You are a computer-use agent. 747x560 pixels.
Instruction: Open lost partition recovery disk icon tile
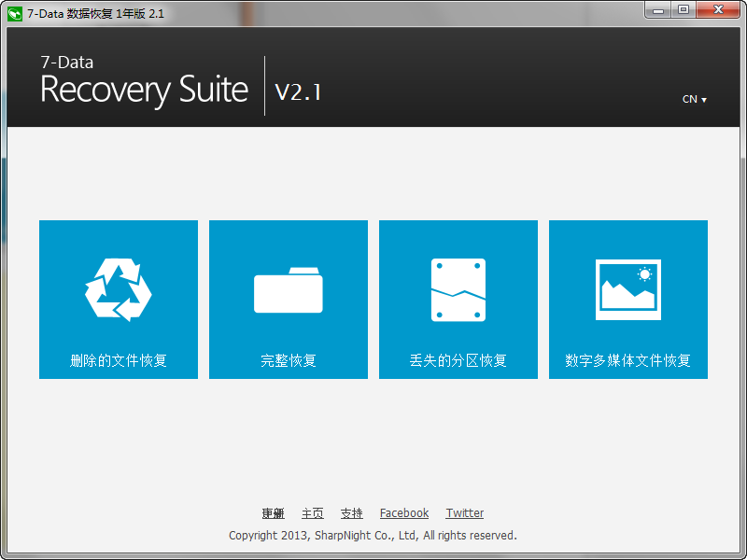(x=458, y=299)
